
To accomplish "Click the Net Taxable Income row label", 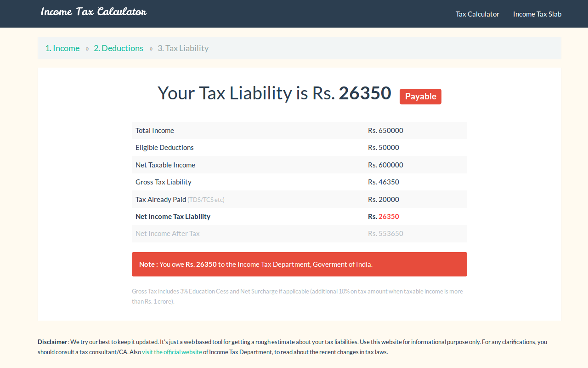I will pos(165,165).
